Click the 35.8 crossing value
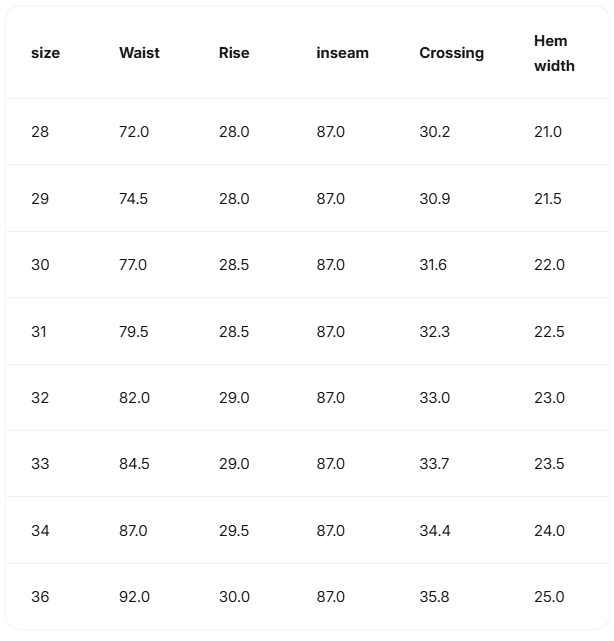Image resolution: width=614 pixels, height=641 pixels. pos(434,597)
